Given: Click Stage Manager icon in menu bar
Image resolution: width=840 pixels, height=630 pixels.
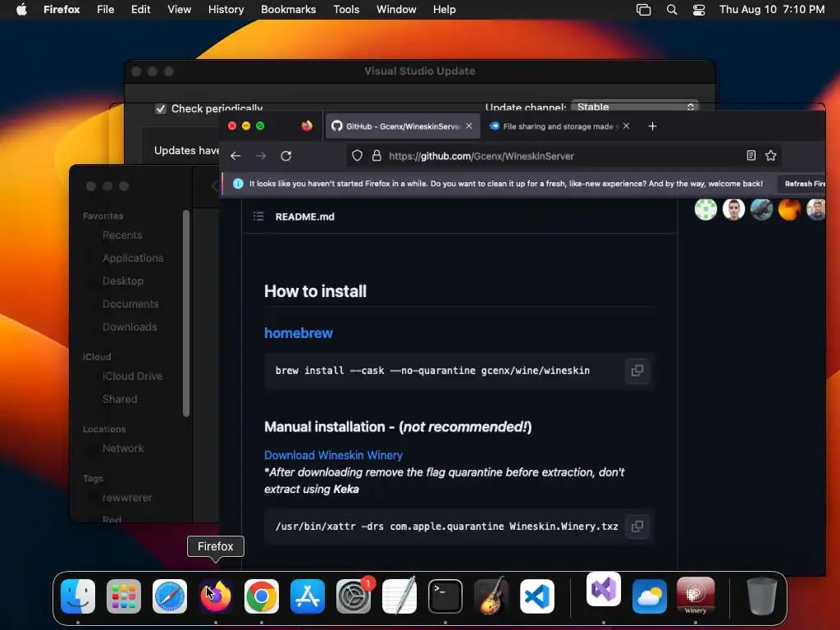Looking at the screenshot, I should click(643, 10).
